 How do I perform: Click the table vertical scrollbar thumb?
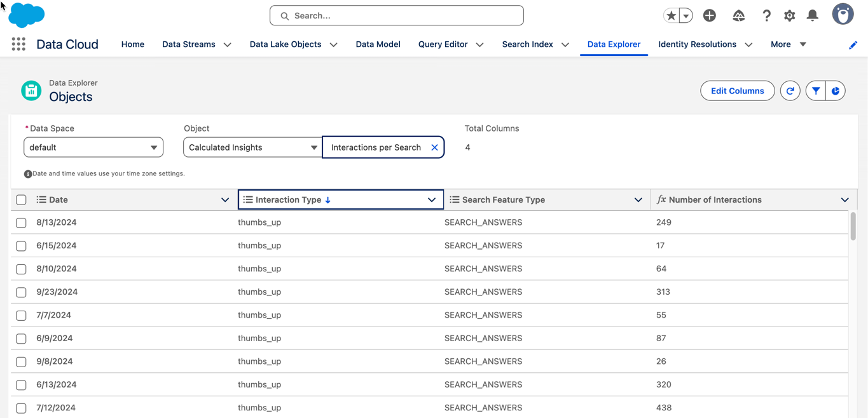[853, 227]
